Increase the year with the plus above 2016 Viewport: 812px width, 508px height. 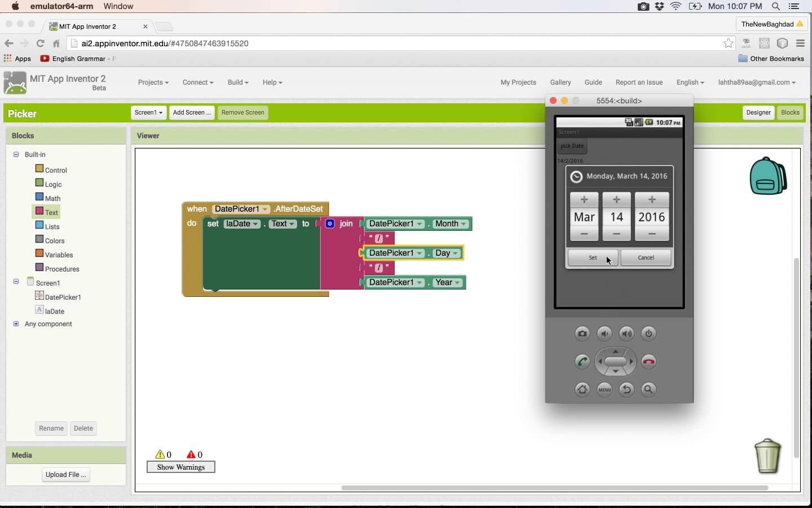point(652,200)
